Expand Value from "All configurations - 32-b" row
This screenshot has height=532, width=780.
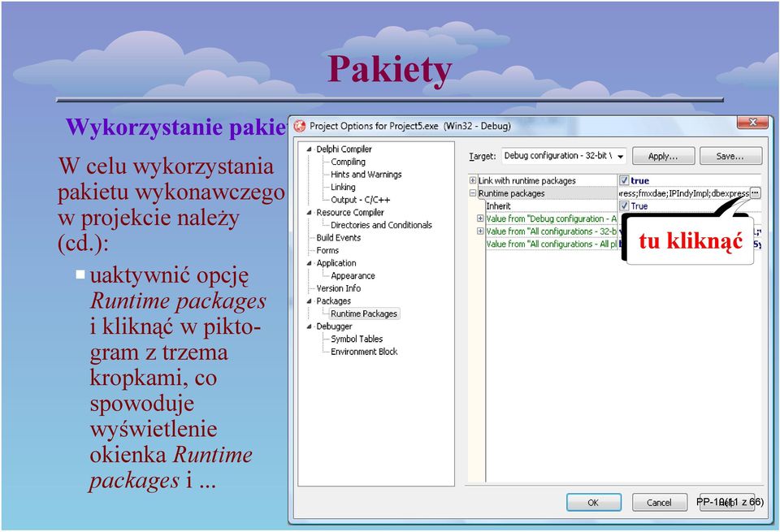click(x=480, y=231)
